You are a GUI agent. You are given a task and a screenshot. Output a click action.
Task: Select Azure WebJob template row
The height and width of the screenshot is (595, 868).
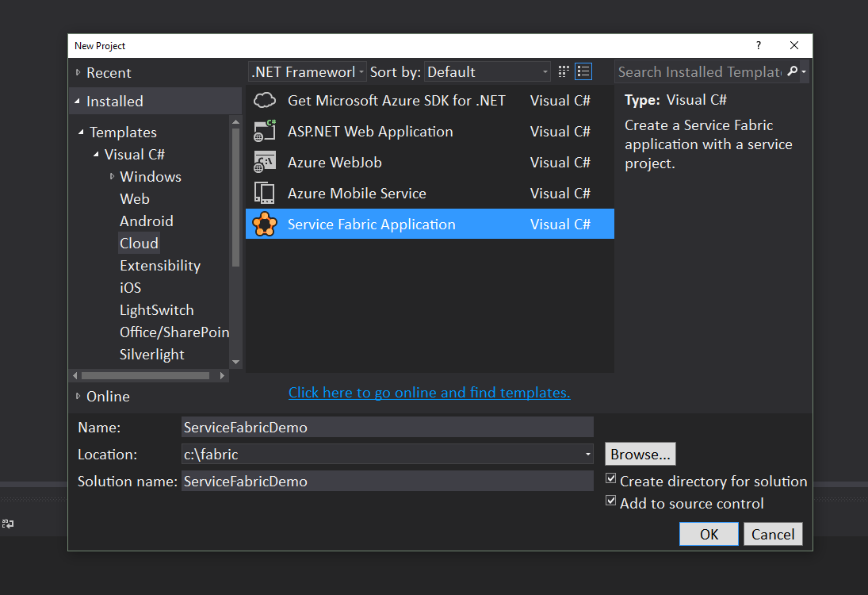pyautogui.click(x=430, y=163)
